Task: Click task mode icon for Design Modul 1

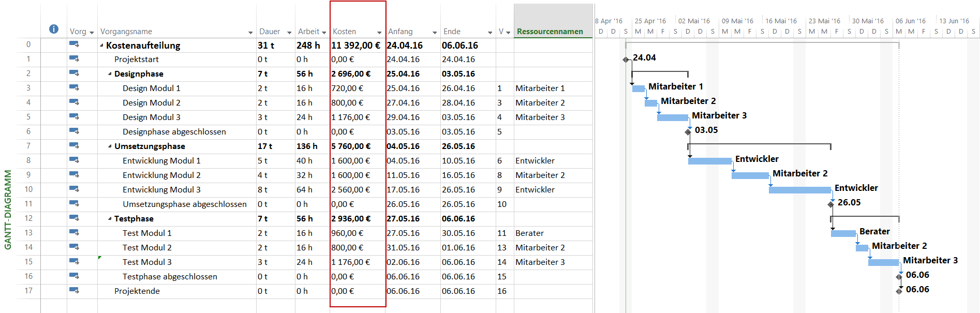Action: (x=74, y=88)
